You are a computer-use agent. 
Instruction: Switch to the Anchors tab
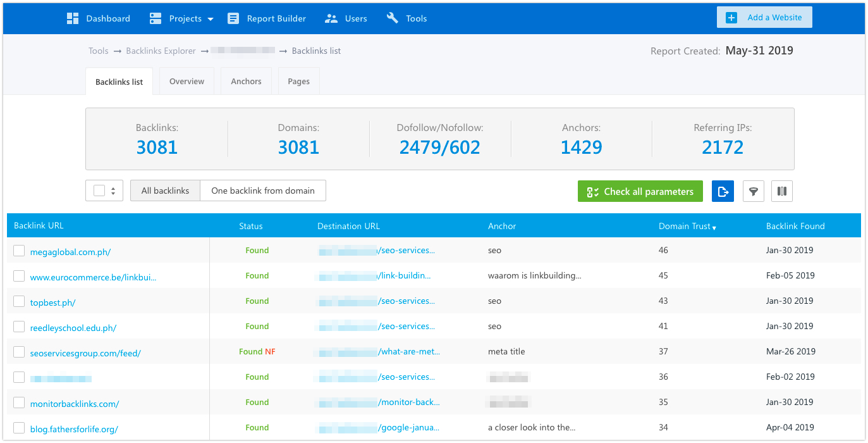coord(245,81)
